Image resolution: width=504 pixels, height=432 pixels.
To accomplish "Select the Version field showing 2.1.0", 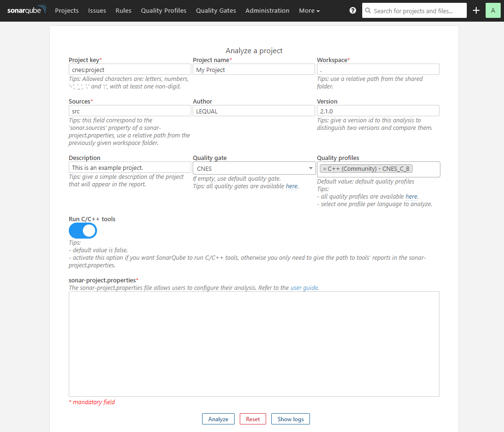I will point(378,111).
